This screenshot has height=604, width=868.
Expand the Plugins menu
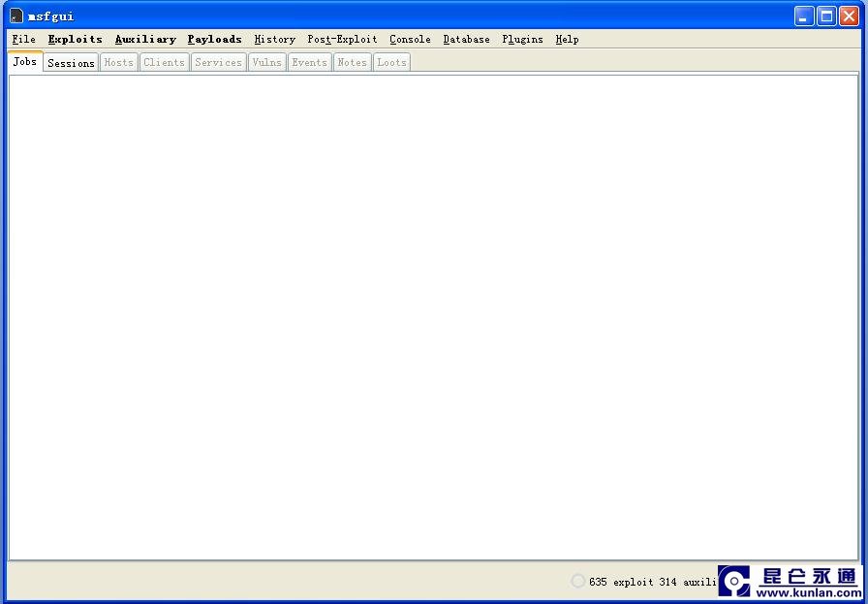[x=522, y=40]
